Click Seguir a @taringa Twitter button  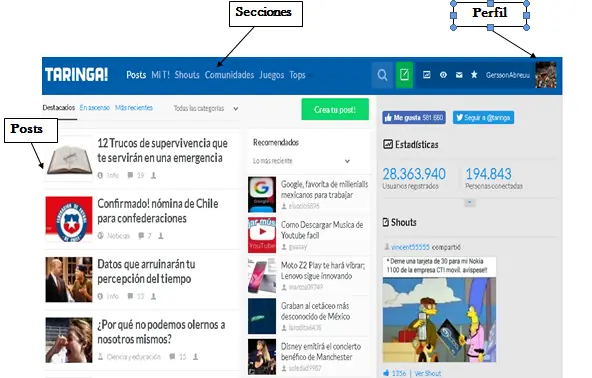point(483,117)
